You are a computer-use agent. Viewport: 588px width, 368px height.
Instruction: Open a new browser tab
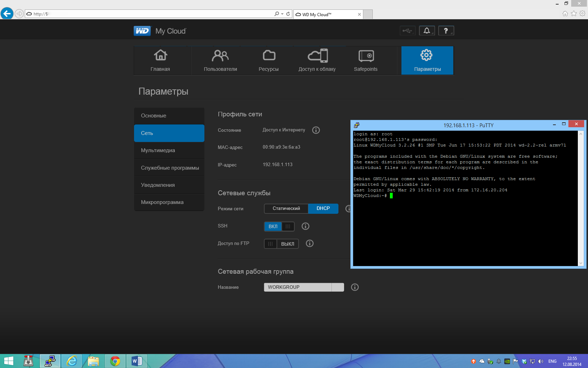pyautogui.click(x=368, y=14)
